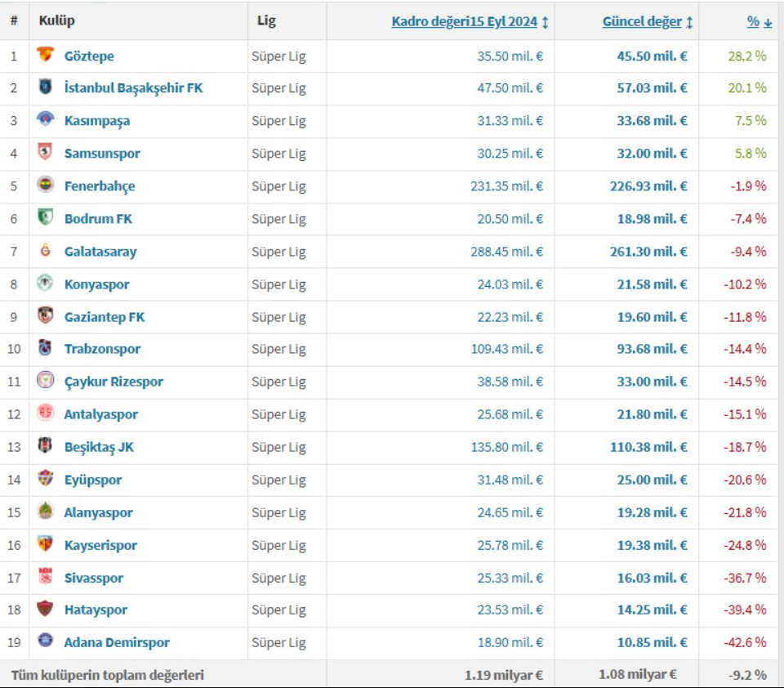Click the Galatasaray club crest icon
The image size is (784, 688).
coord(46,250)
